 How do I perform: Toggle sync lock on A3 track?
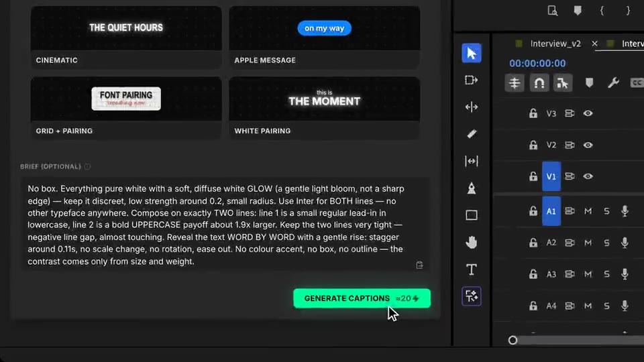(x=570, y=274)
